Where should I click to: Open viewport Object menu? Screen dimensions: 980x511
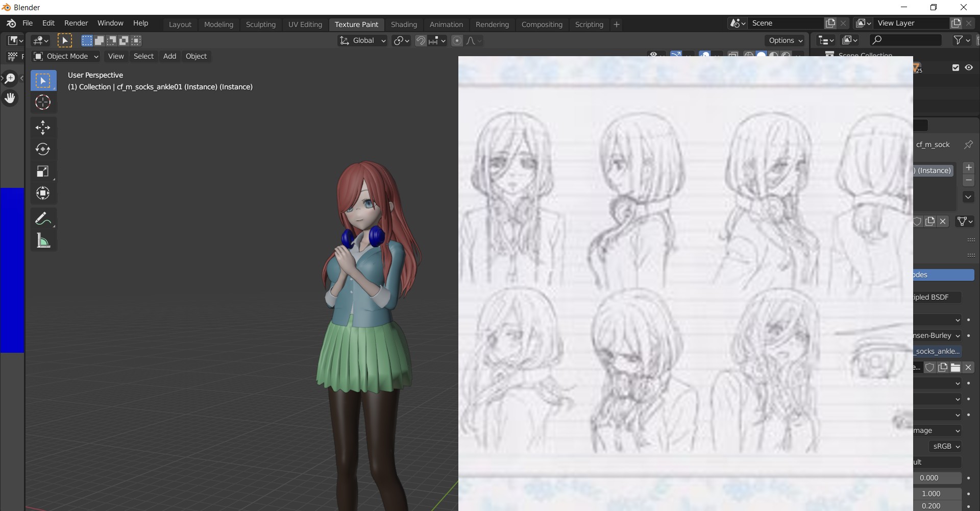pyautogui.click(x=196, y=56)
